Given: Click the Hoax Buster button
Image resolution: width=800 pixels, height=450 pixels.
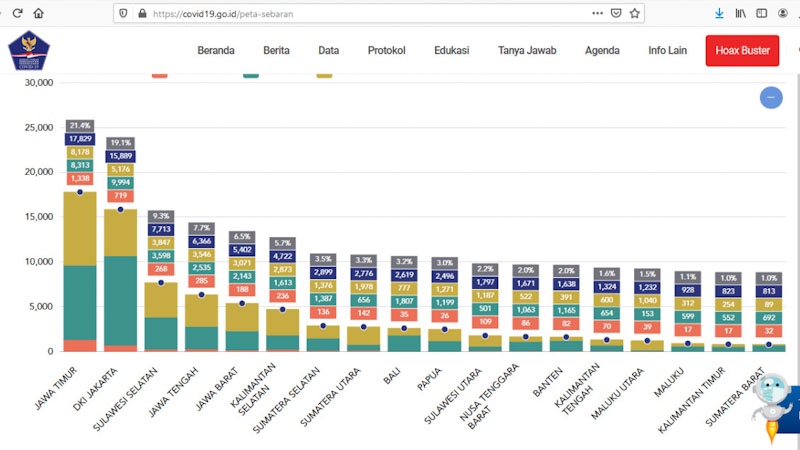Looking at the screenshot, I should pos(742,51).
